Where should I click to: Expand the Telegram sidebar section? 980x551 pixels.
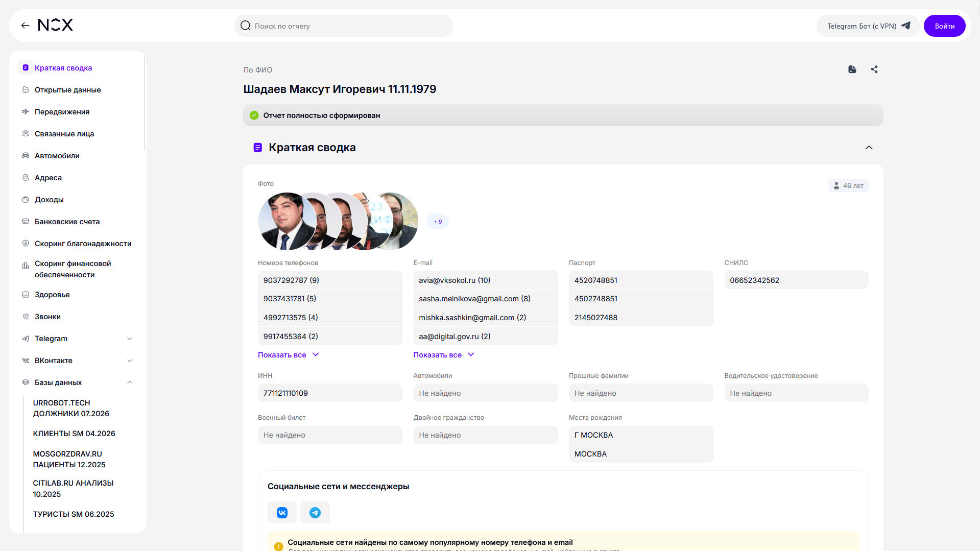130,339
